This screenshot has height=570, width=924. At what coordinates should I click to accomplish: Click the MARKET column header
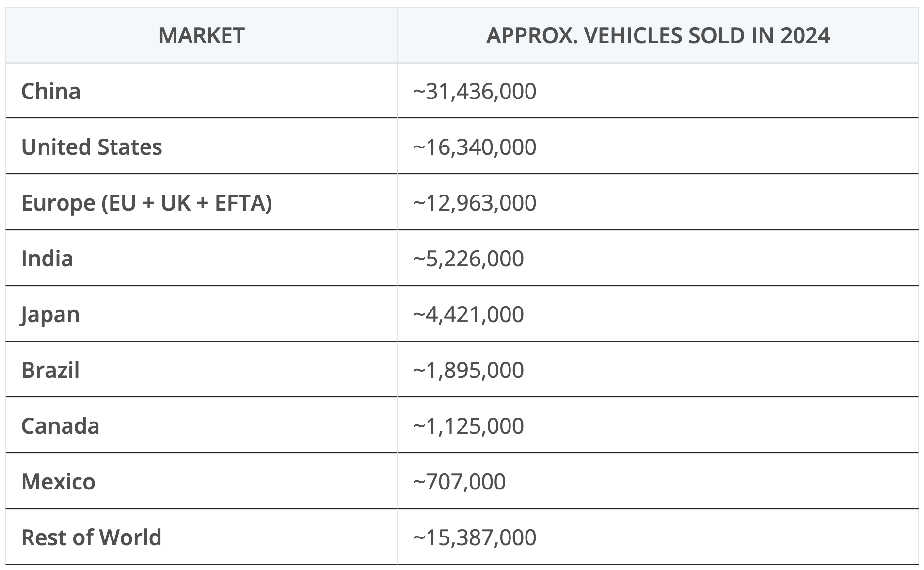(x=201, y=35)
